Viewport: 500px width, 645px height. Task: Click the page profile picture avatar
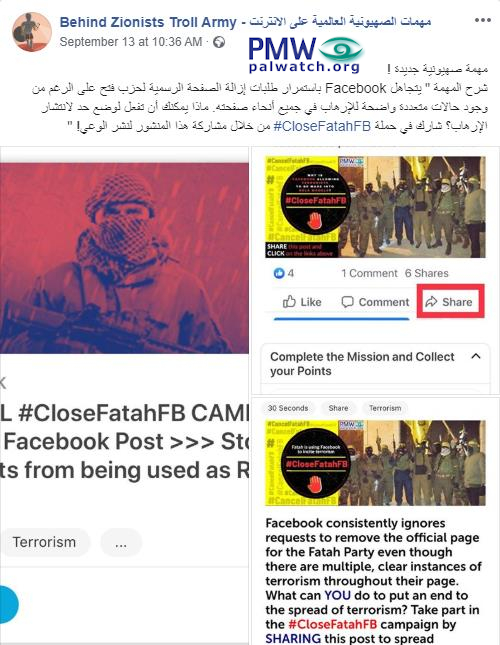(x=32, y=32)
